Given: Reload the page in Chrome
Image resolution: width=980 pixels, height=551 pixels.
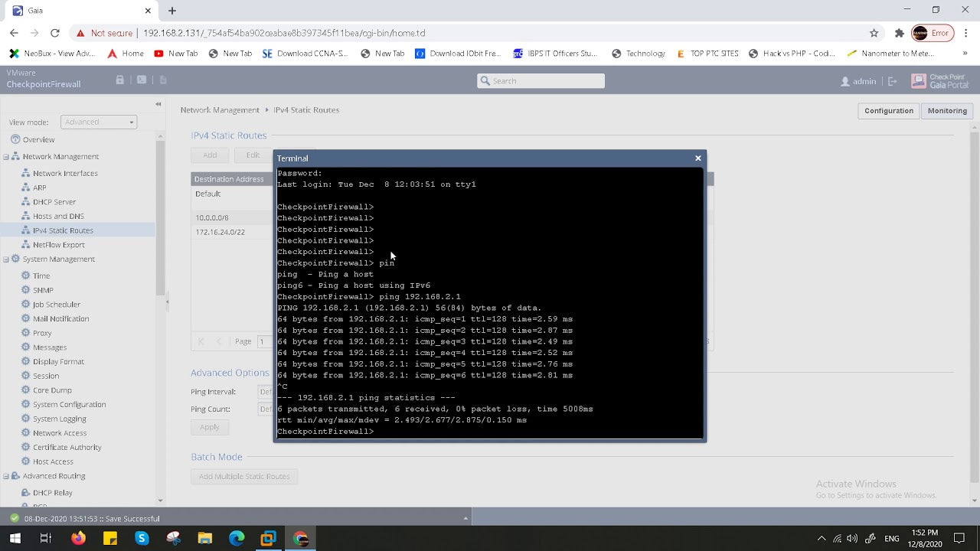Looking at the screenshot, I should [54, 33].
